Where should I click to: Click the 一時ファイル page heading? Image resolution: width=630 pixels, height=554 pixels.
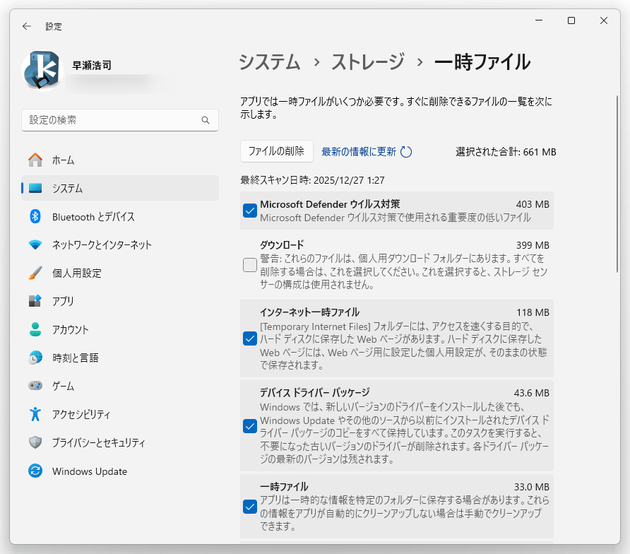click(x=482, y=62)
